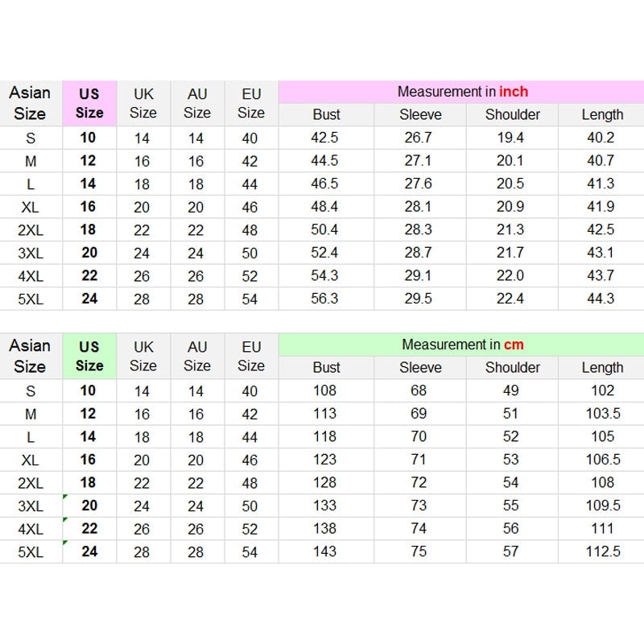Viewport: 644px width, 644px height.
Task: Click the green US Size header cell
Action: pyautogui.click(x=89, y=356)
